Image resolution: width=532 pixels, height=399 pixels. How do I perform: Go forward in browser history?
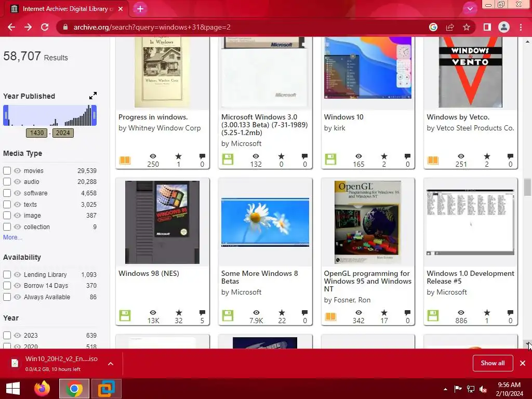28,27
